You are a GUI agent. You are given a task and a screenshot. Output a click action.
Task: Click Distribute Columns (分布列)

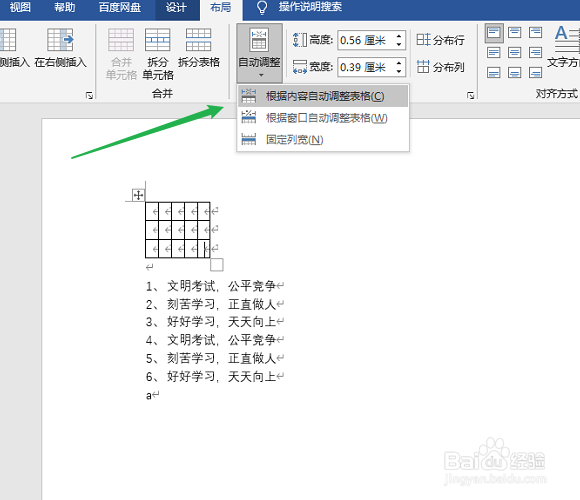(x=441, y=67)
